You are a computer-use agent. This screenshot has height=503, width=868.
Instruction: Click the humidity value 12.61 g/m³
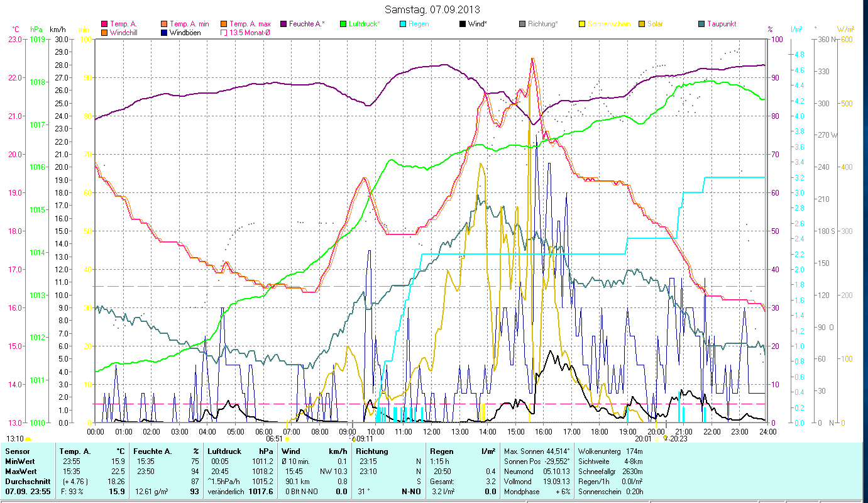coord(152,492)
